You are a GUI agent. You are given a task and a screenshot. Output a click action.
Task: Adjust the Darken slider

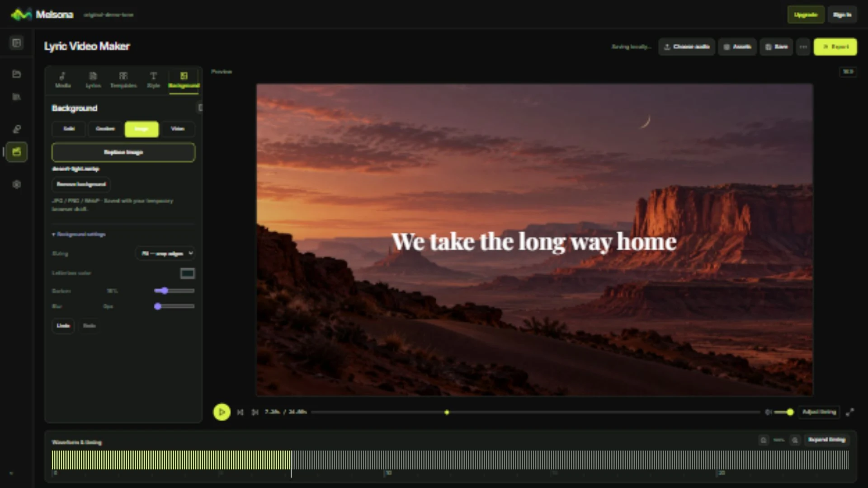coord(174,291)
